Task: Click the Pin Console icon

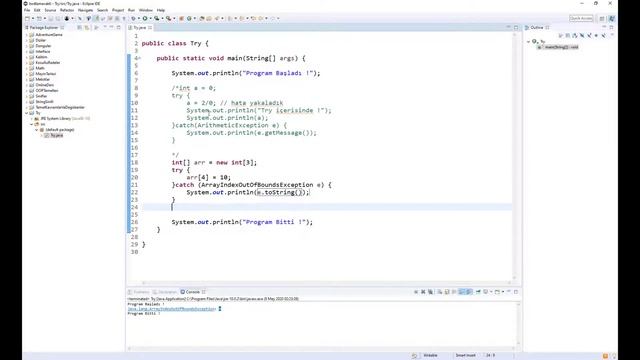Action: (x=478, y=292)
